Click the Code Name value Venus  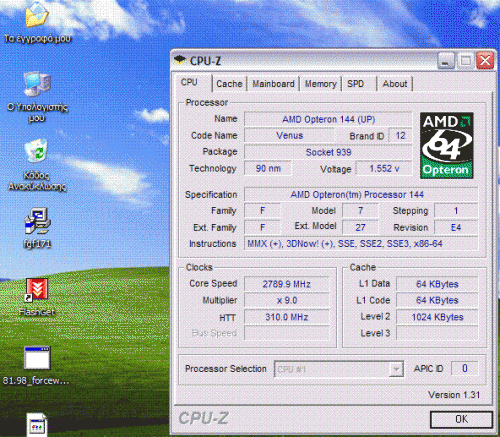[x=289, y=136]
